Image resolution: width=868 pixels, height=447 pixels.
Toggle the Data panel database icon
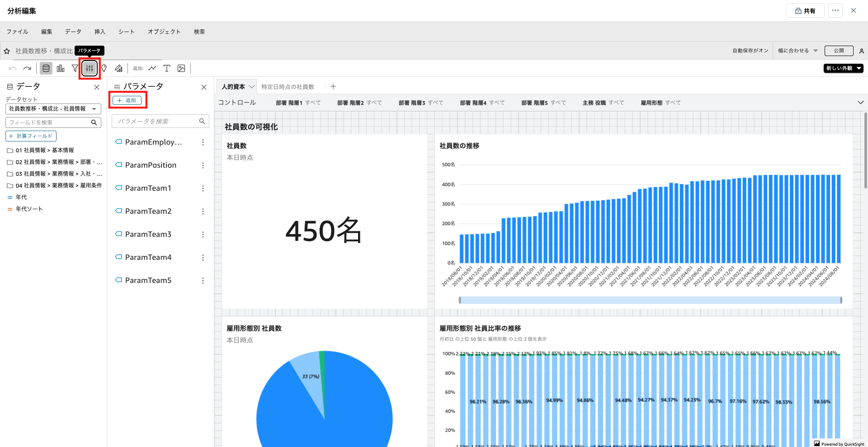click(x=46, y=68)
